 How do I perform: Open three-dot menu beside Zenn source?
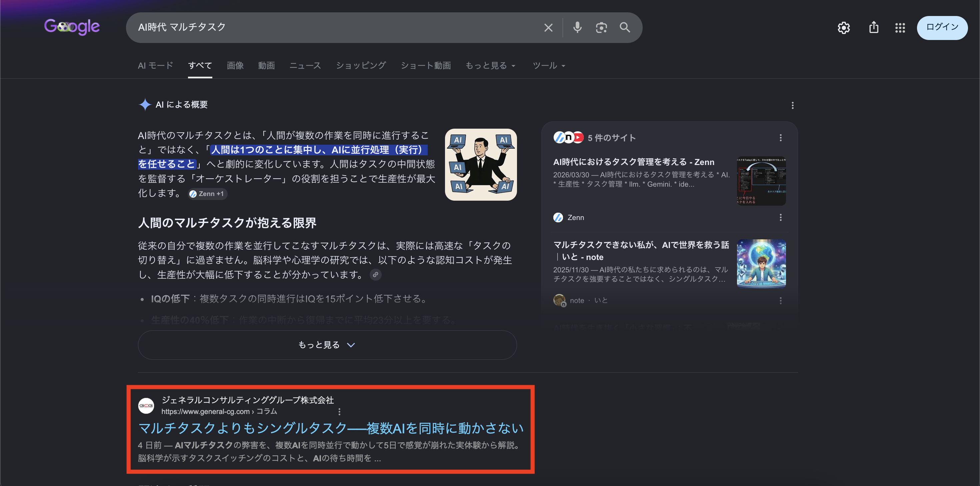[780, 217]
